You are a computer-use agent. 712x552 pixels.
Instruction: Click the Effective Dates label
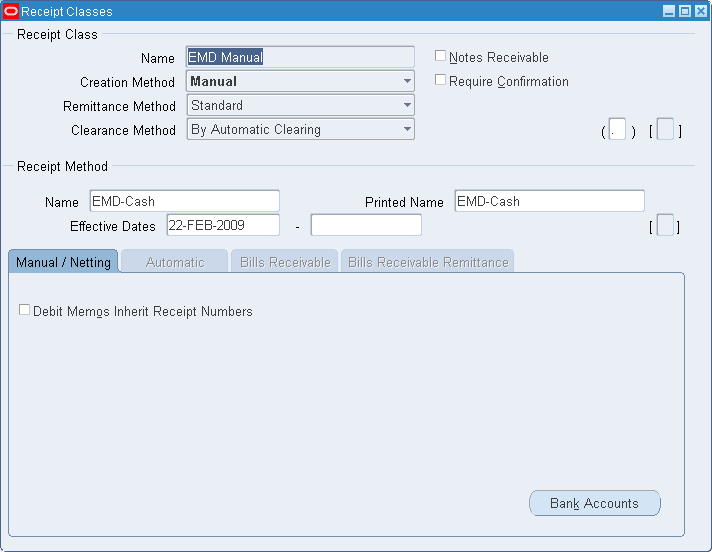coord(113,226)
